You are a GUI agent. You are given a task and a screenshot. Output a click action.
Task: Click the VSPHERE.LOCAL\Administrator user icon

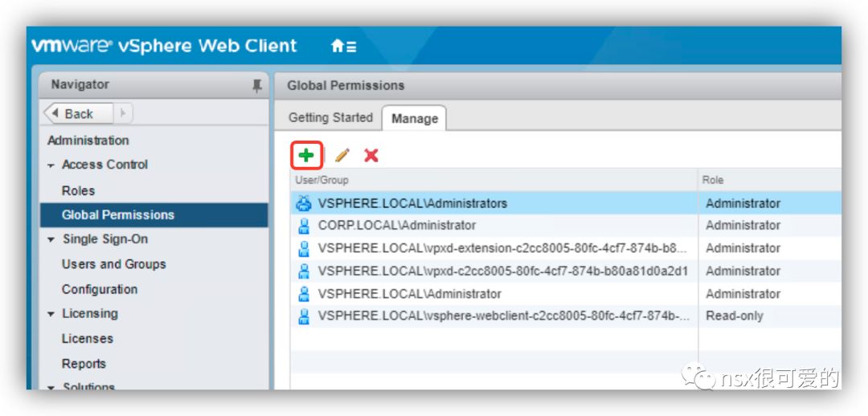304,294
